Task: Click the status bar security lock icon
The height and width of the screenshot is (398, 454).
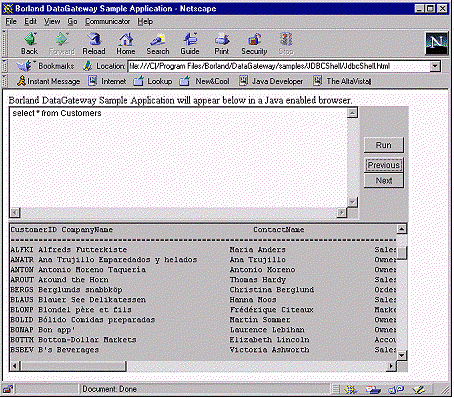Action: pyautogui.click(x=8, y=389)
